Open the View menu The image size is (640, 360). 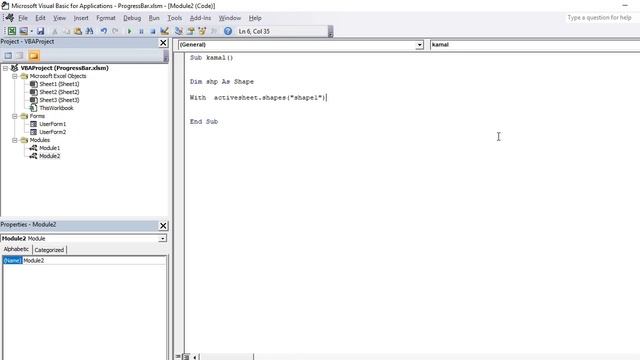tap(59, 18)
